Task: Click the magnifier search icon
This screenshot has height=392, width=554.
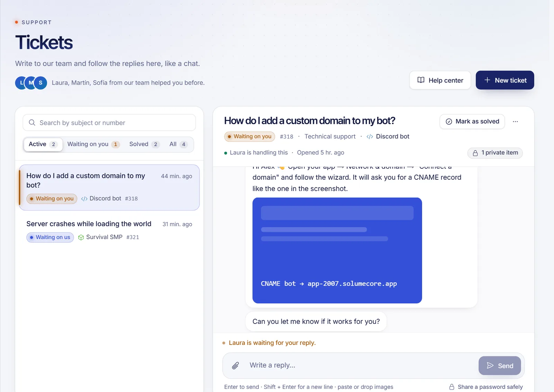Action: pos(32,123)
